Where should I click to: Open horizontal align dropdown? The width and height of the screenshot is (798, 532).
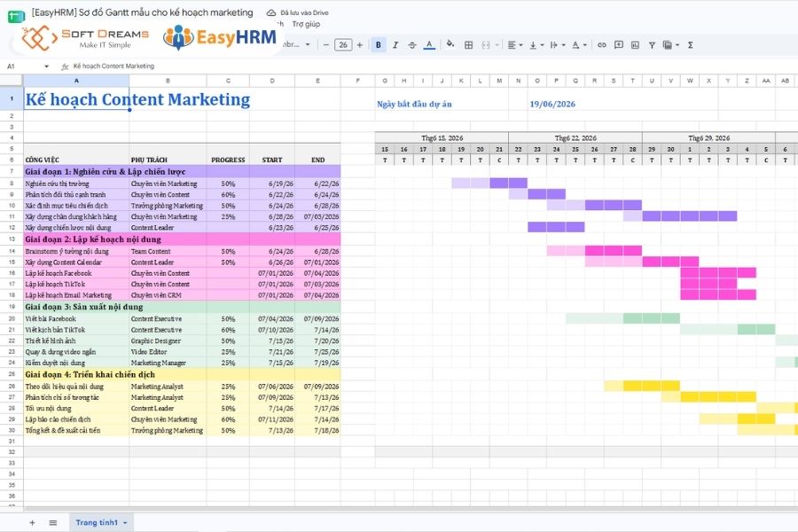[x=515, y=45]
